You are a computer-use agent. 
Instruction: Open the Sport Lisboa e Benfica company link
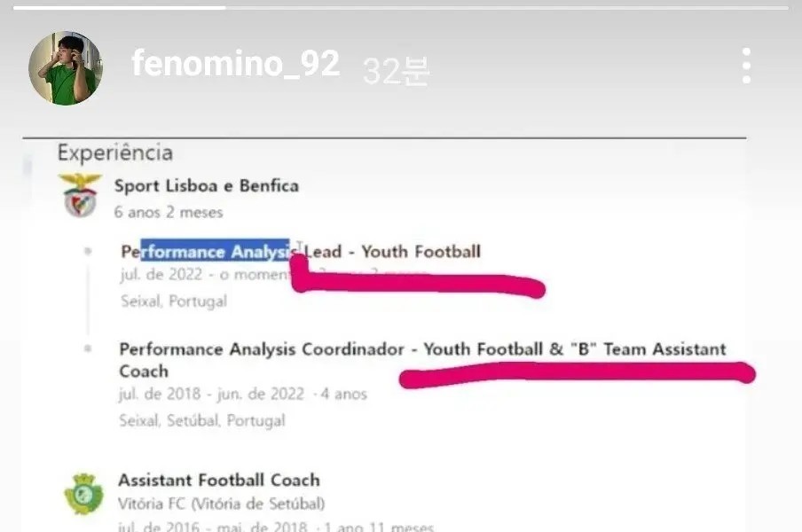tap(206, 186)
